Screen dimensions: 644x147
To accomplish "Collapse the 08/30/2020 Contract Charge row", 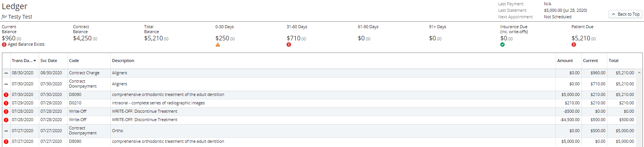I will coord(6,73).
